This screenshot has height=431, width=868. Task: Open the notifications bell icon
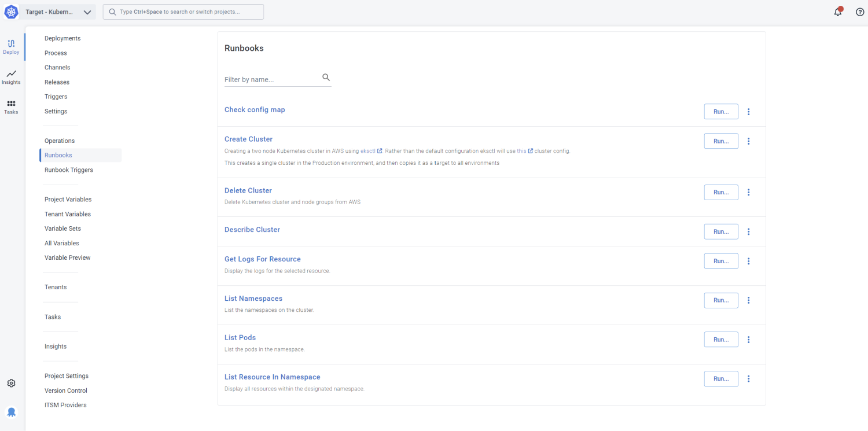tap(837, 12)
